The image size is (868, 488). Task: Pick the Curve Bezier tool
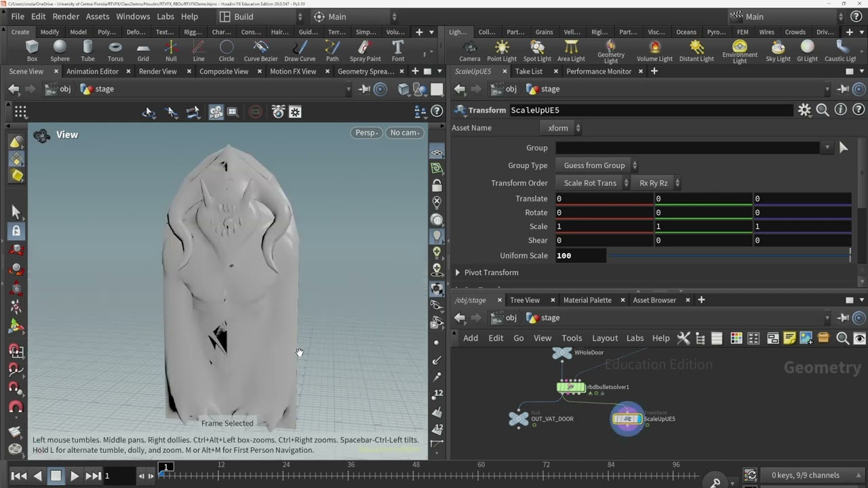point(260,50)
